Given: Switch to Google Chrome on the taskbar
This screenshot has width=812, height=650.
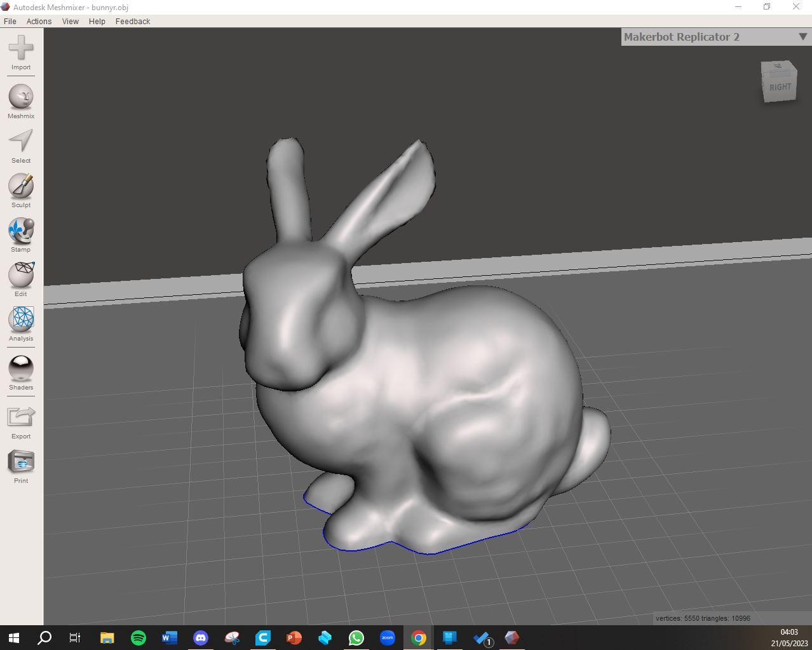Looking at the screenshot, I should [418, 637].
